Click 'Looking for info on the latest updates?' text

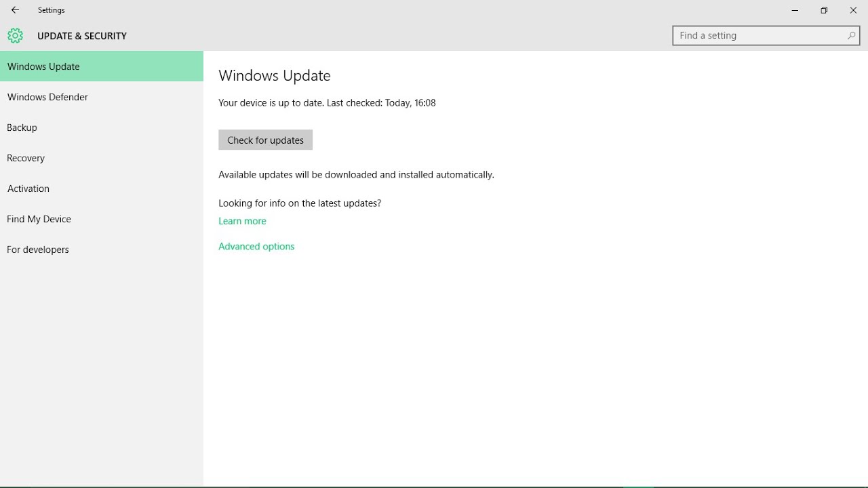pyautogui.click(x=300, y=203)
